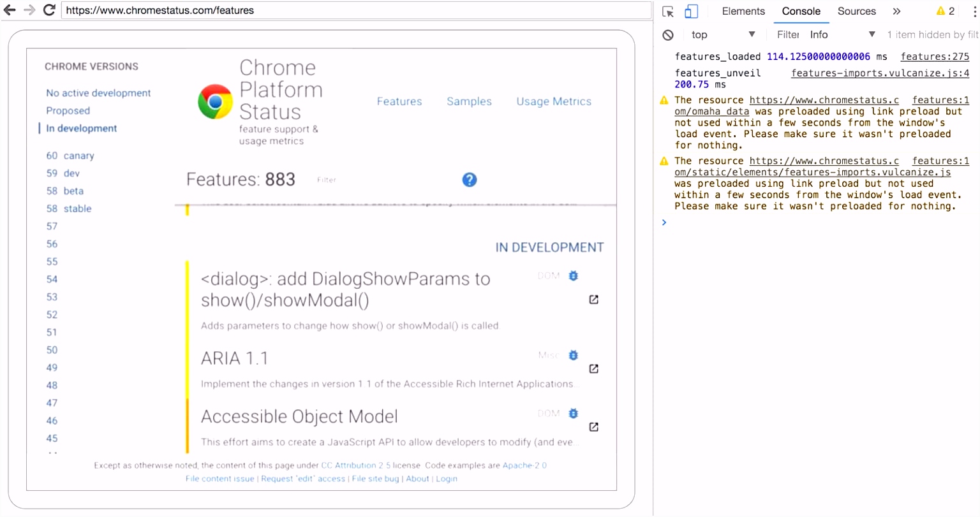Open external link for dialog feature
This screenshot has width=980, height=517.
coord(593,300)
